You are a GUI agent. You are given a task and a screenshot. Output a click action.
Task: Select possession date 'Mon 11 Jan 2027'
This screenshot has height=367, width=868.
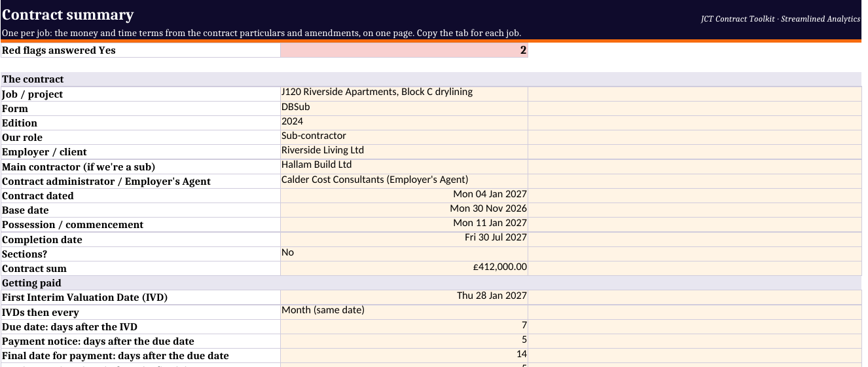[x=404, y=224]
